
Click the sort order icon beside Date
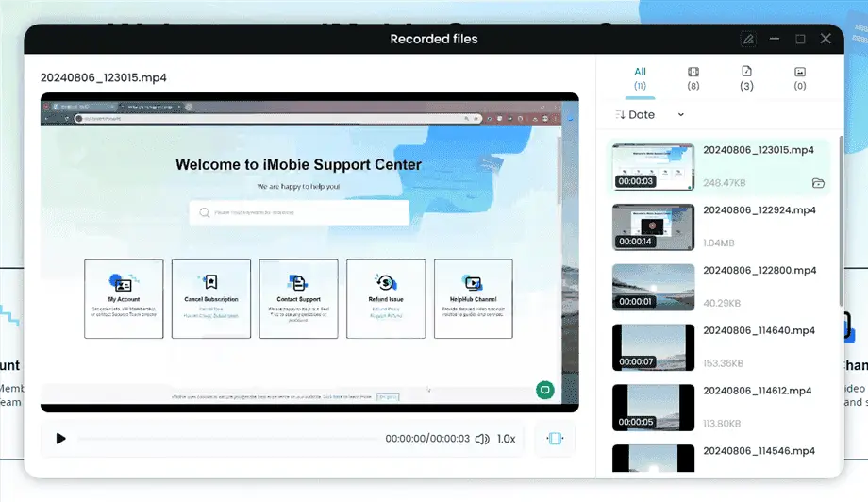[620, 114]
